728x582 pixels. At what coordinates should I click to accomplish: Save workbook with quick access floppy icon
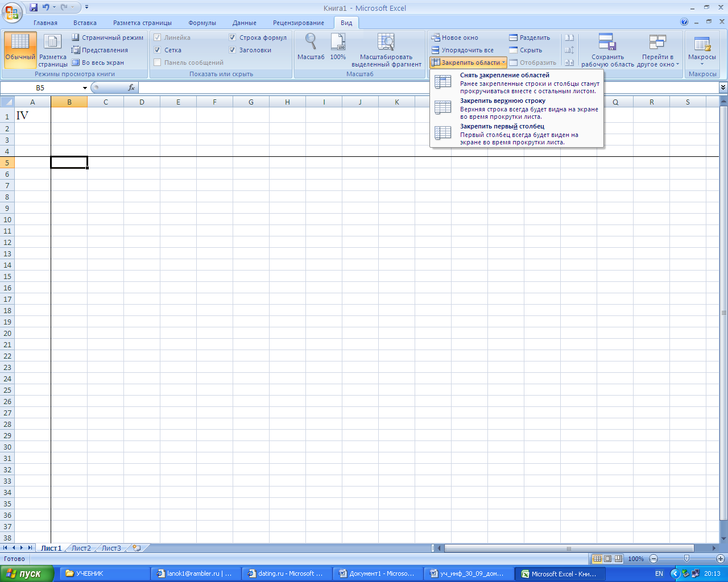(34, 8)
